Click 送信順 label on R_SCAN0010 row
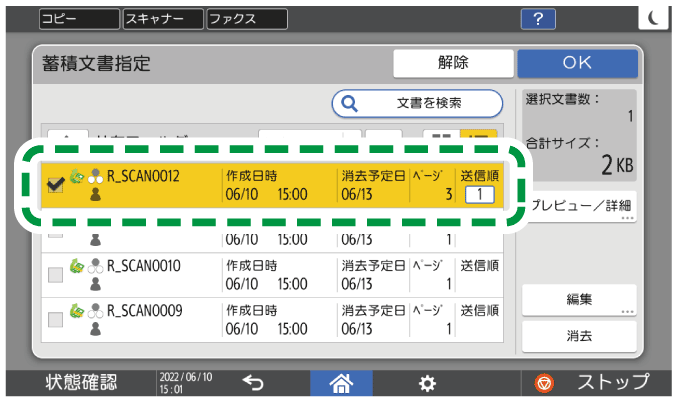675x400 pixels. click(x=480, y=266)
